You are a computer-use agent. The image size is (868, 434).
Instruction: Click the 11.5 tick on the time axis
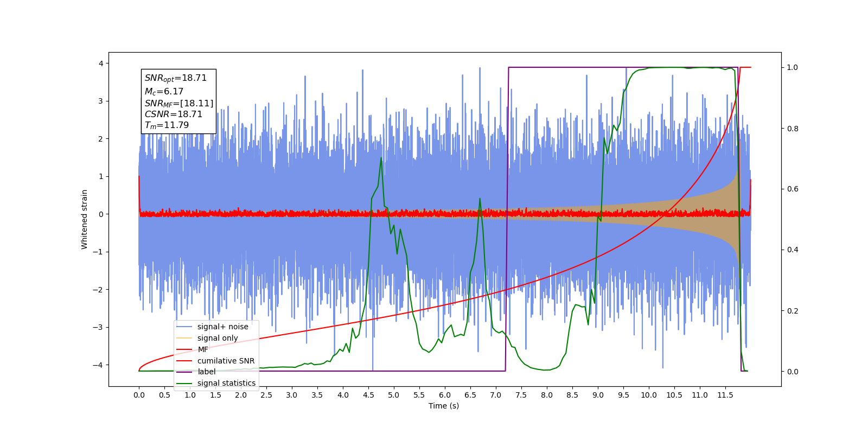pyautogui.click(x=725, y=395)
